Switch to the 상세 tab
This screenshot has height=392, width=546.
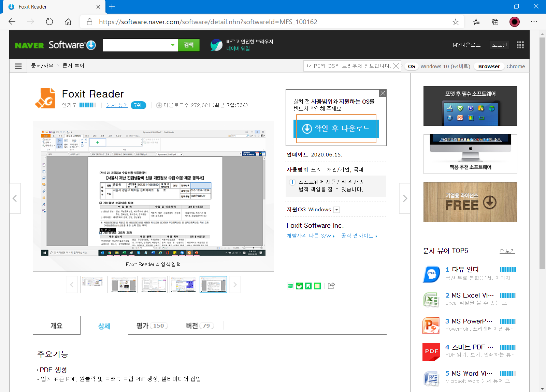104,326
